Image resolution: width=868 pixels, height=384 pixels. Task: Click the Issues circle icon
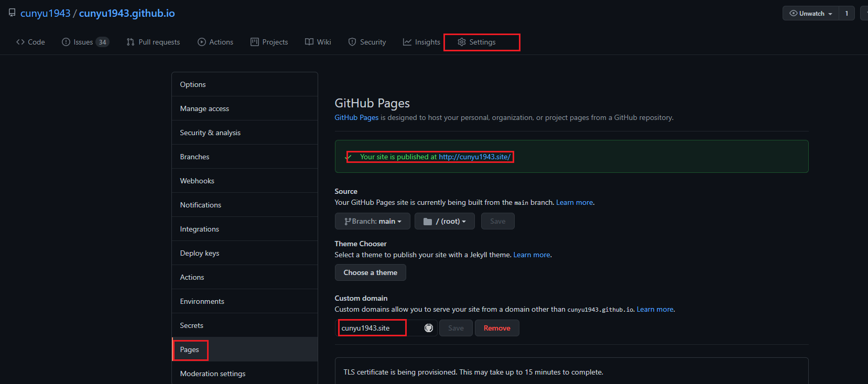pos(66,42)
